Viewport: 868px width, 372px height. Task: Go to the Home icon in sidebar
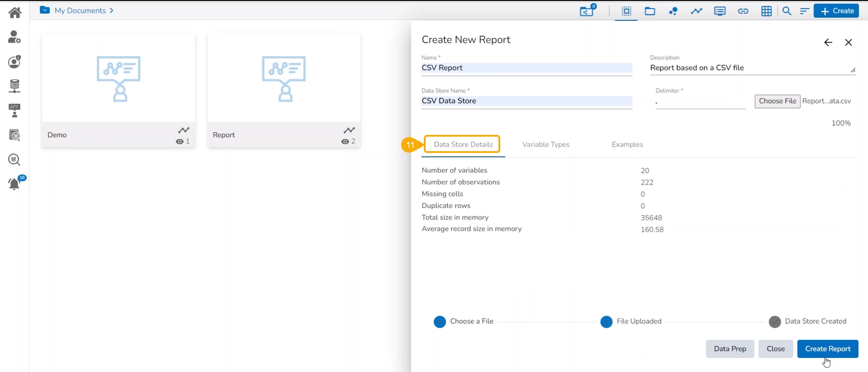(14, 12)
